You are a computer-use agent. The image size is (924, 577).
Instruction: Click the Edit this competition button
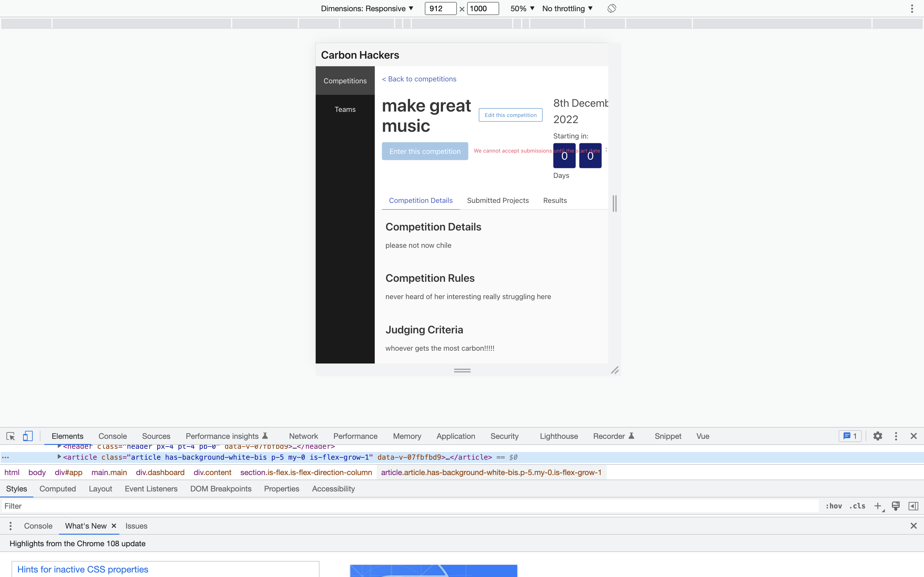510,115
